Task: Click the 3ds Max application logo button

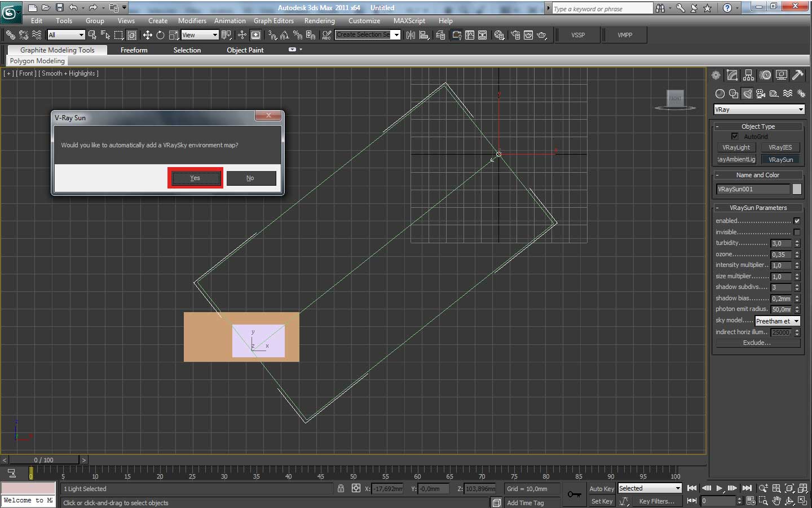Action: pos(10,11)
